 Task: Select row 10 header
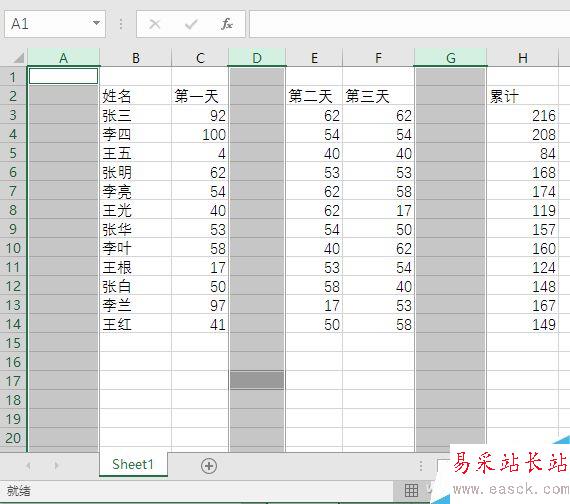[x=13, y=248]
